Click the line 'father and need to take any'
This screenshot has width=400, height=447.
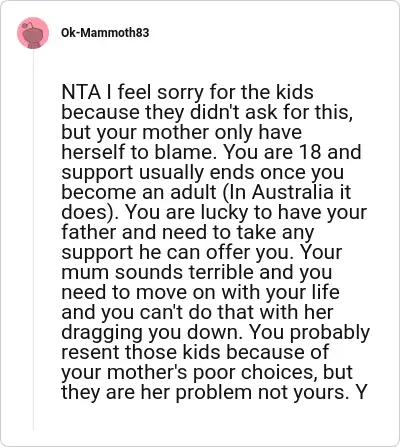(x=188, y=233)
